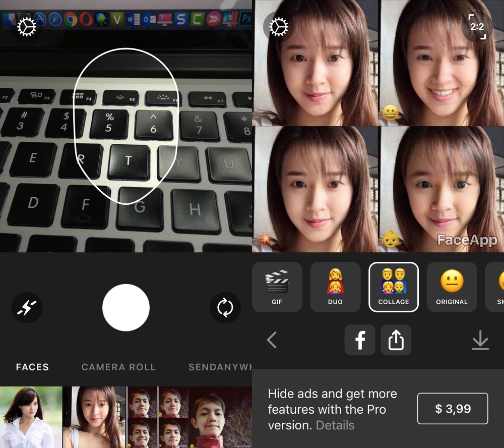Change the 2:2 collage layout
The image size is (504, 448).
point(477,26)
